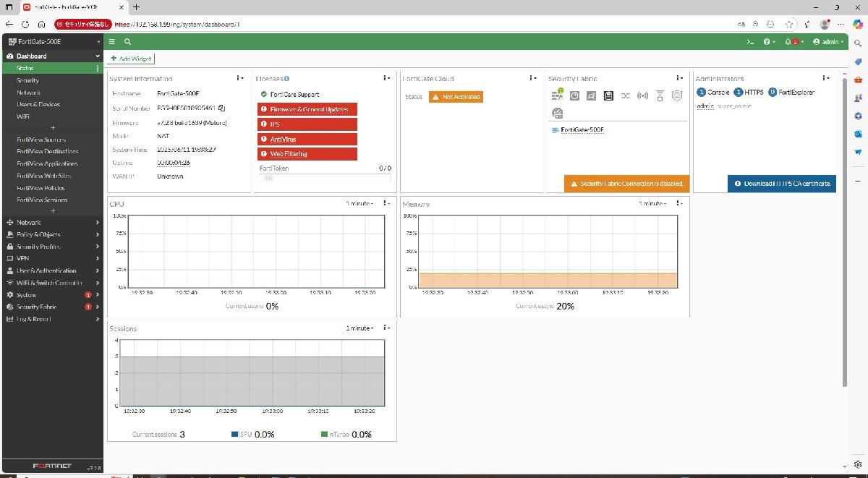
Task: Click the IPS license bar
Action: [x=307, y=124]
